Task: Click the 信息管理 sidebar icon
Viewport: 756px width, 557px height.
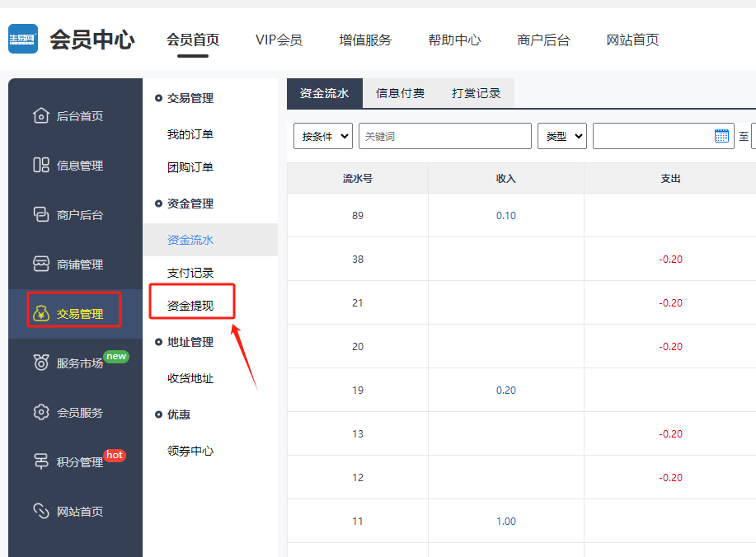Action: 41,166
